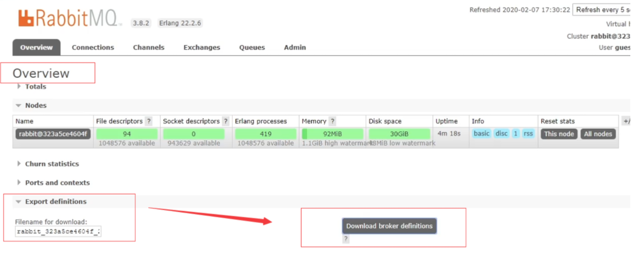Click the Reset stats column header
The image size is (644, 253).
click(x=558, y=121)
